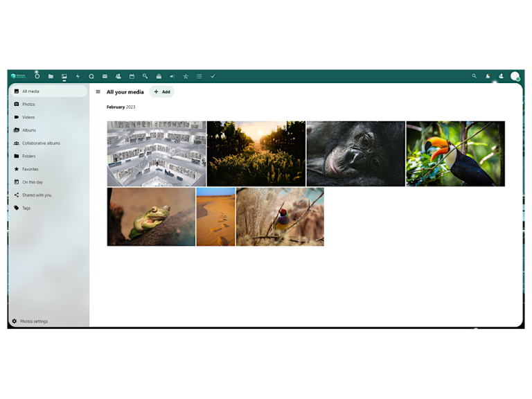Select All media in the sidebar

click(49, 91)
